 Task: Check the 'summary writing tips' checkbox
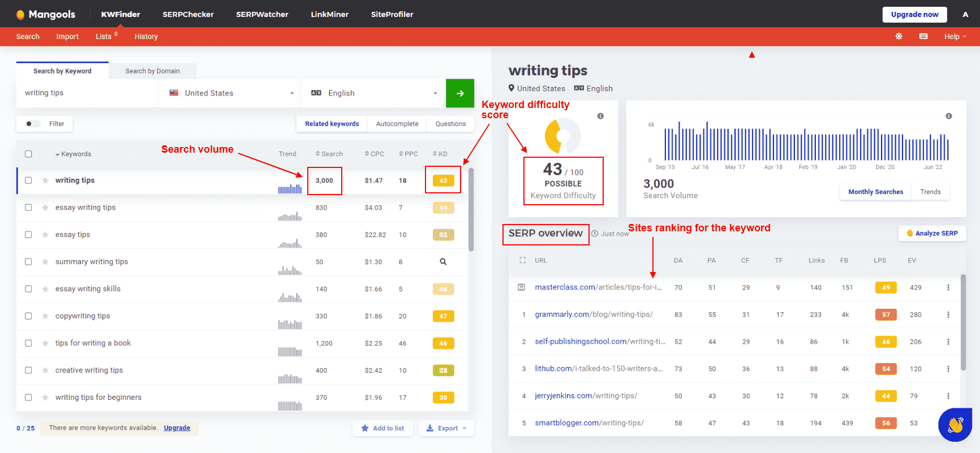(28, 262)
